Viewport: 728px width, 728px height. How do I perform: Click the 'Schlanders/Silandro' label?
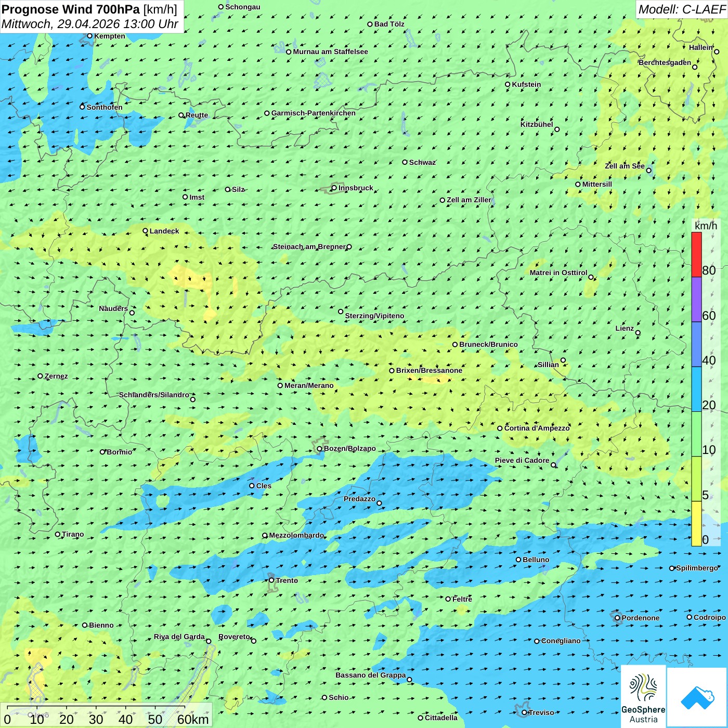pyautogui.click(x=154, y=395)
